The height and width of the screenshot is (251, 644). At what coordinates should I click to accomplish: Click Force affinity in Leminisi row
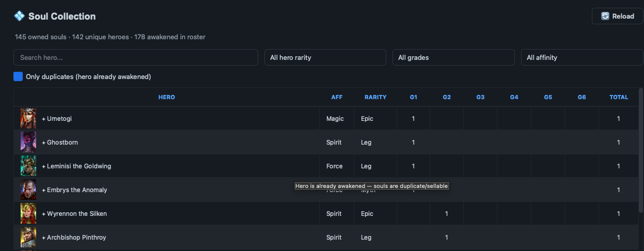[x=335, y=166]
